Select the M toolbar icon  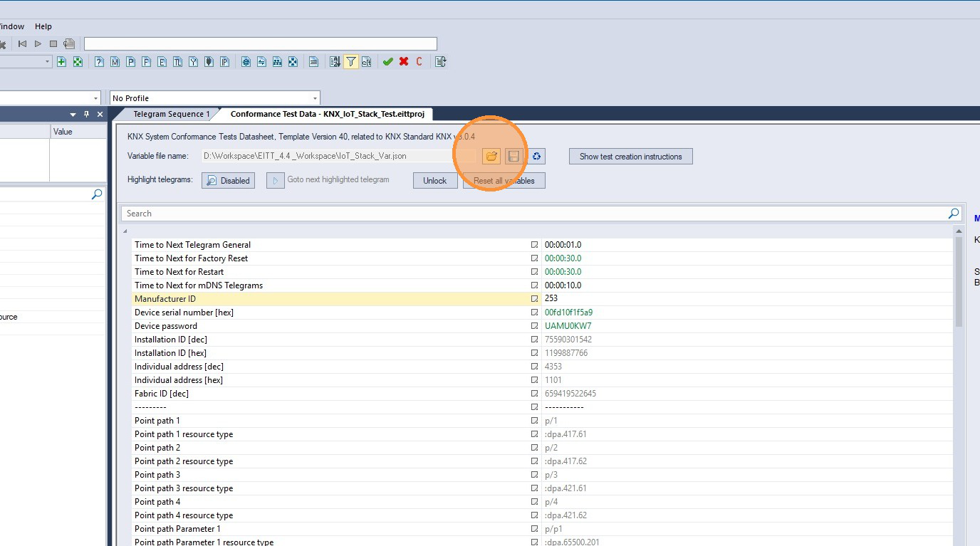[115, 62]
